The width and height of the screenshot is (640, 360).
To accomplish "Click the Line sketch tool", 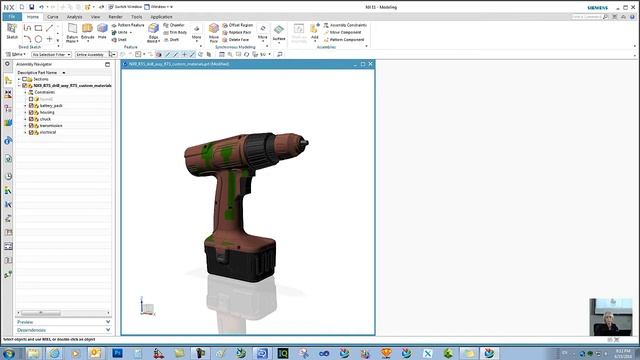I will [x=49, y=28].
